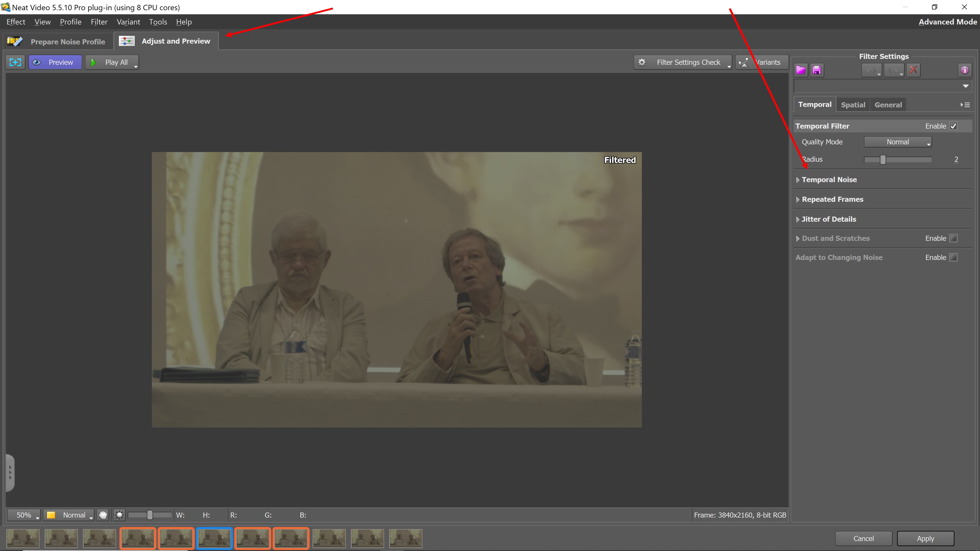The image size is (980, 551).
Task: Click the Filter Settings Check button
Action: coord(683,62)
